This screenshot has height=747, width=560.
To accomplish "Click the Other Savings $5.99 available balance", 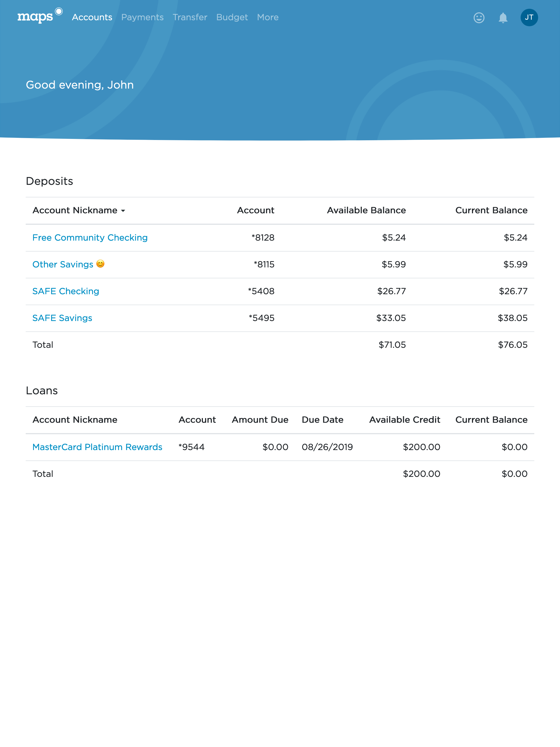I will point(394,264).
